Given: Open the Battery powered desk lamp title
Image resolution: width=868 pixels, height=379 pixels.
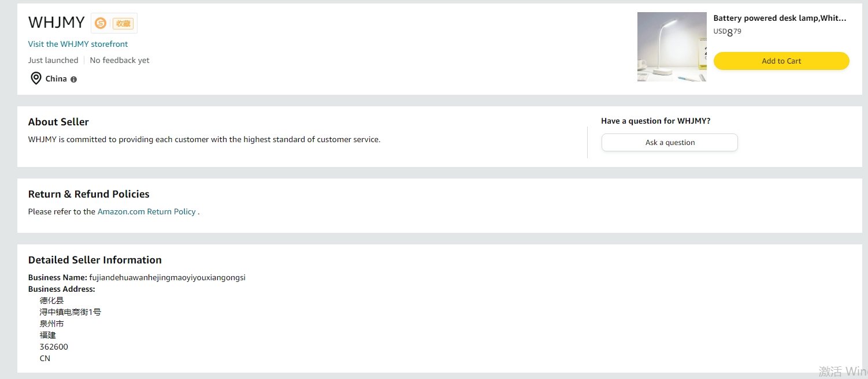Looking at the screenshot, I should 780,18.
